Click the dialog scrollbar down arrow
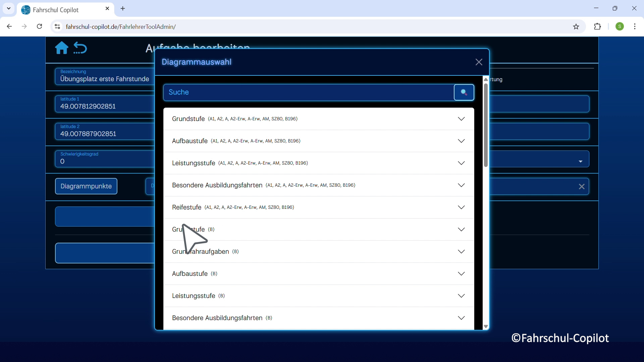Viewport: 644px width, 362px height. coord(486,326)
